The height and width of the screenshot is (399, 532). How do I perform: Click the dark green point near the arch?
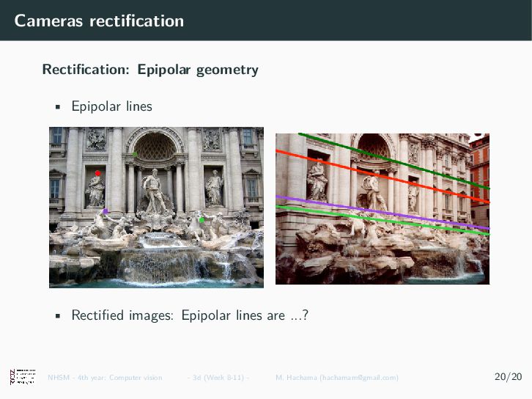click(x=135, y=154)
